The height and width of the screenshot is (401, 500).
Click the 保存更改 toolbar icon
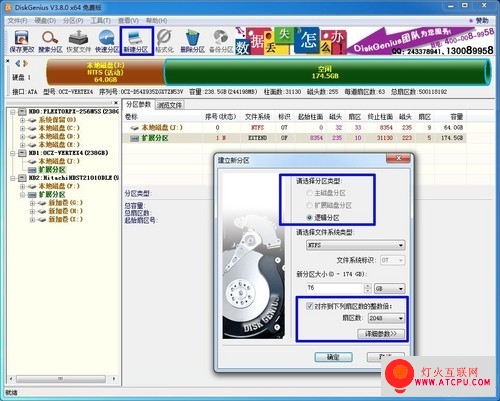(21, 41)
